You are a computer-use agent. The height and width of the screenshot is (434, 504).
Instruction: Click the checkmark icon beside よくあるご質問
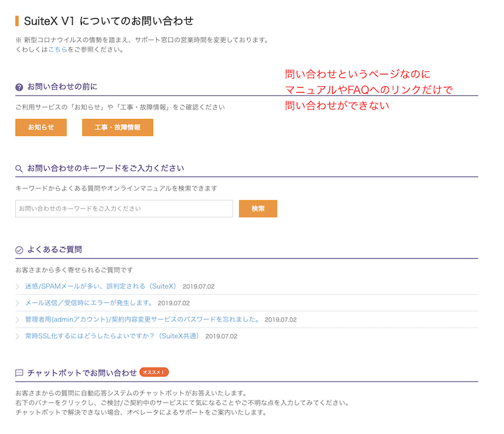tap(20, 250)
